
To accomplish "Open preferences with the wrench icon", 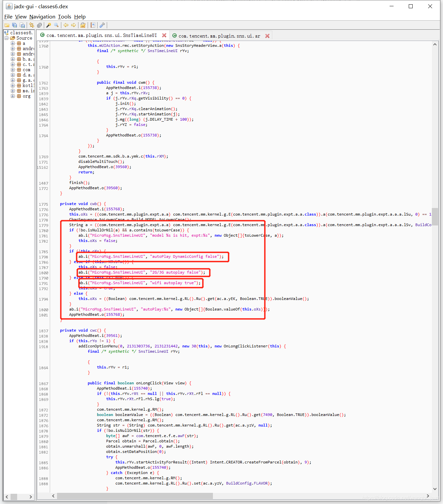I will [102, 25].
